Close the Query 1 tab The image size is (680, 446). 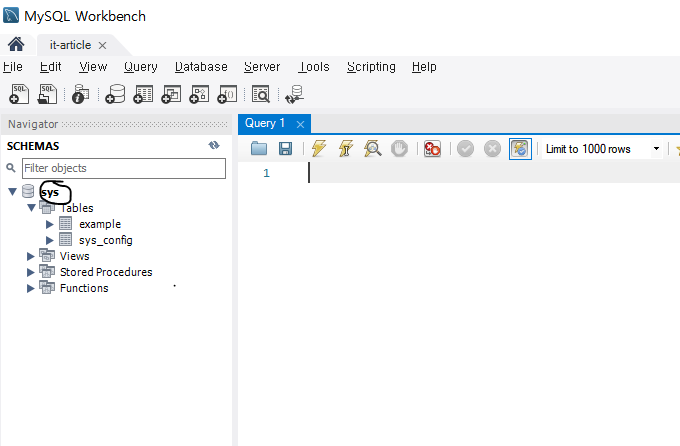[300, 125]
